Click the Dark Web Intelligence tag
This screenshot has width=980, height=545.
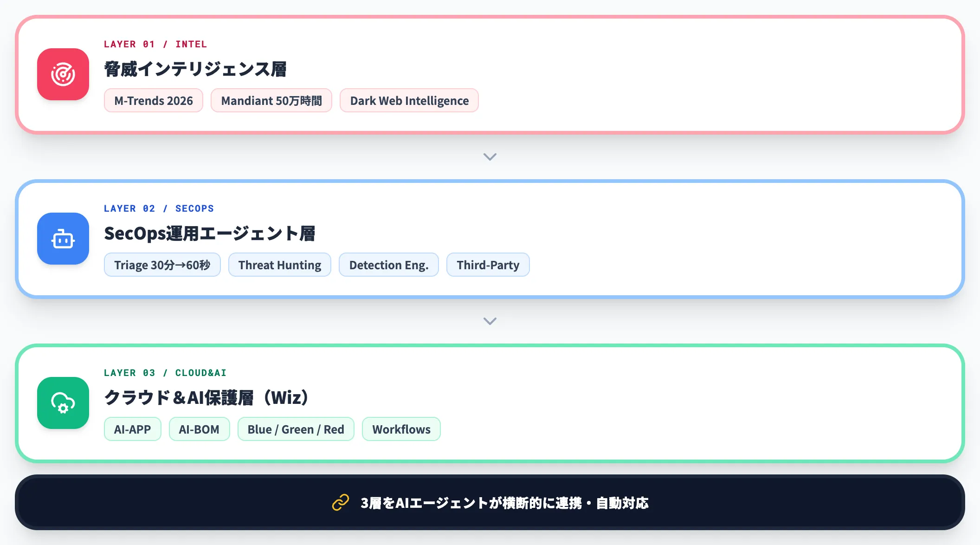[x=409, y=101]
